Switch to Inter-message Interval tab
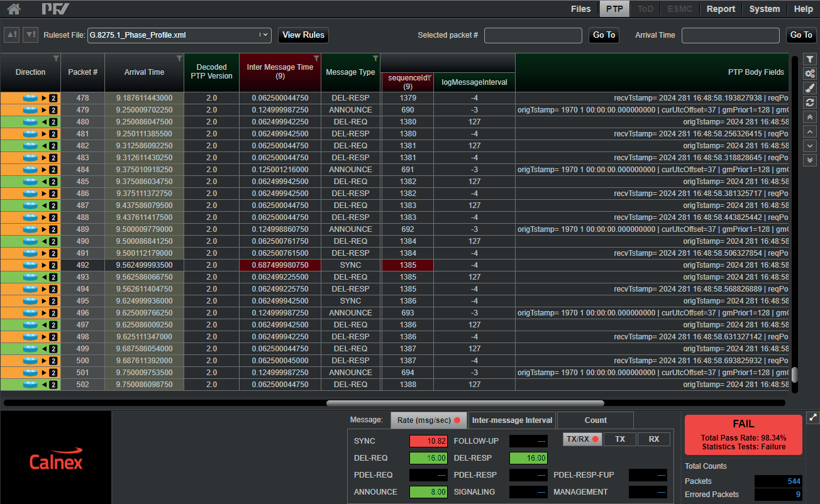 tap(512, 420)
